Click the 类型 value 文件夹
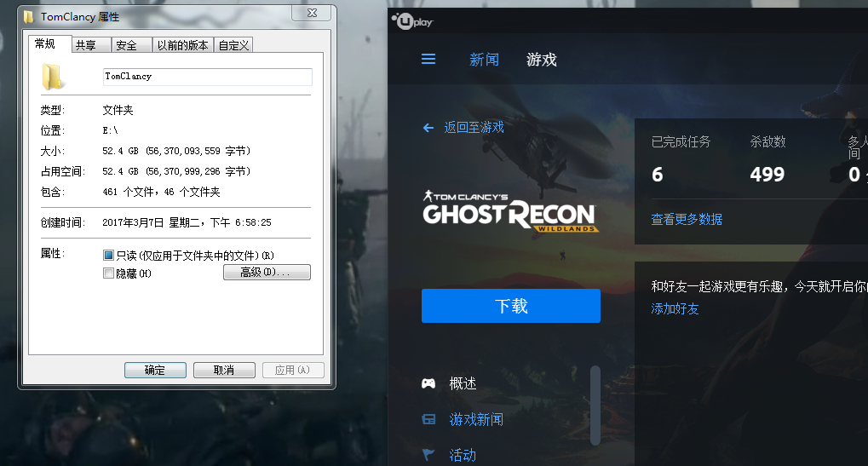This screenshot has width=868, height=466. click(118, 110)
